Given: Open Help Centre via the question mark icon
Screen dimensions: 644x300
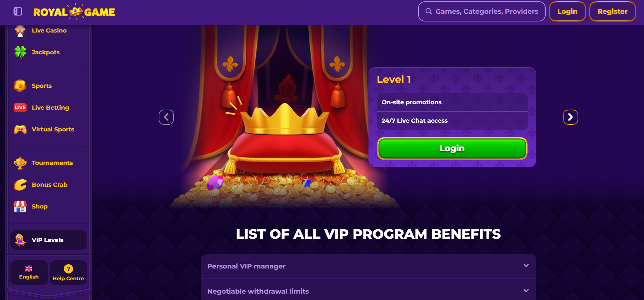Looking at the screenshot, I should [x=68, y=269].
